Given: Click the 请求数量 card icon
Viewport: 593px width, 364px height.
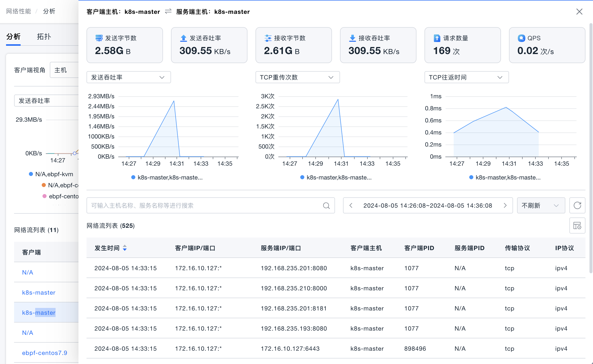Looking at the screenshot, I should [437, 38].
